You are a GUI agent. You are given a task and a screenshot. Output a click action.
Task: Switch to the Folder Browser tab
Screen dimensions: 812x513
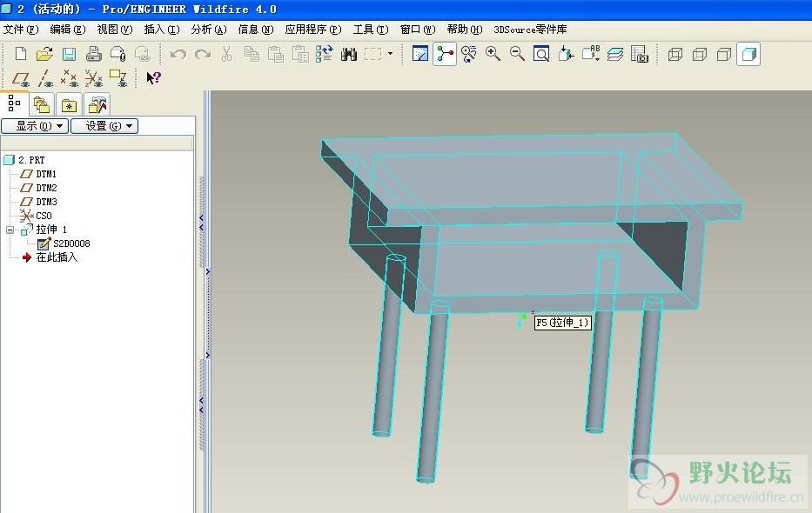(42, 105)
